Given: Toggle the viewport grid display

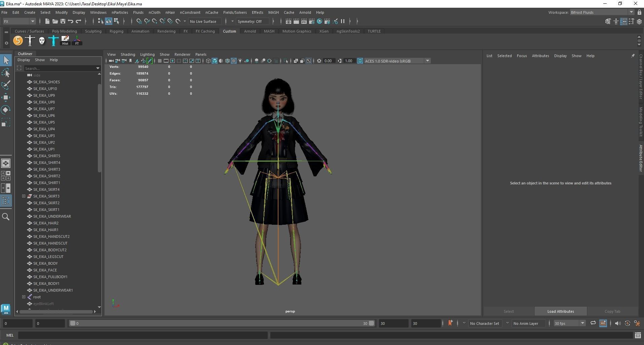Looking at the screenshot, I should click(160, 61).
